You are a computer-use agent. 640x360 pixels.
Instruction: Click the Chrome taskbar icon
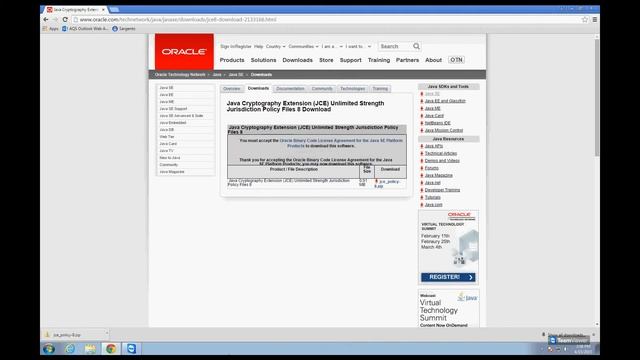point(111,349)
